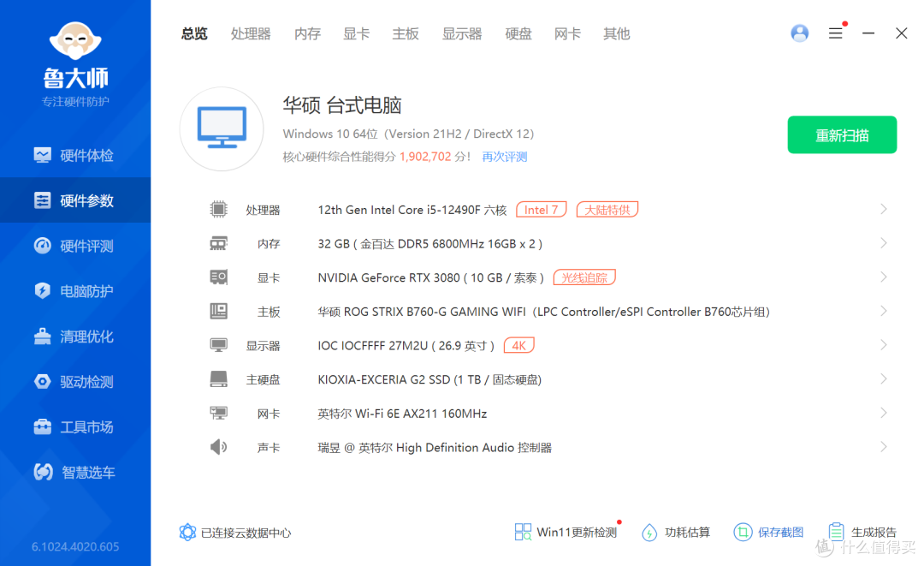The height and width of the screenshot is (566, 924).
Task: Minimize the Ludashi window
Action: [868, 33]
